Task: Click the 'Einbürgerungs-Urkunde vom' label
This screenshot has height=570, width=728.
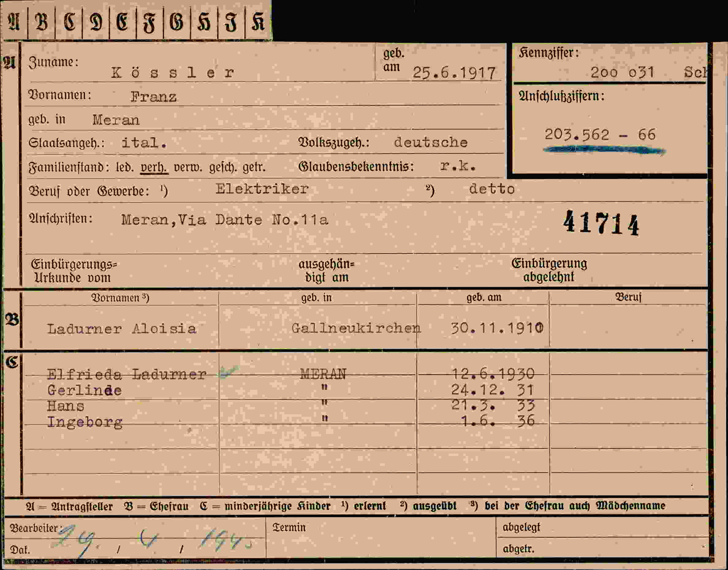Action: pyautogui.click(x=74, y=271)
